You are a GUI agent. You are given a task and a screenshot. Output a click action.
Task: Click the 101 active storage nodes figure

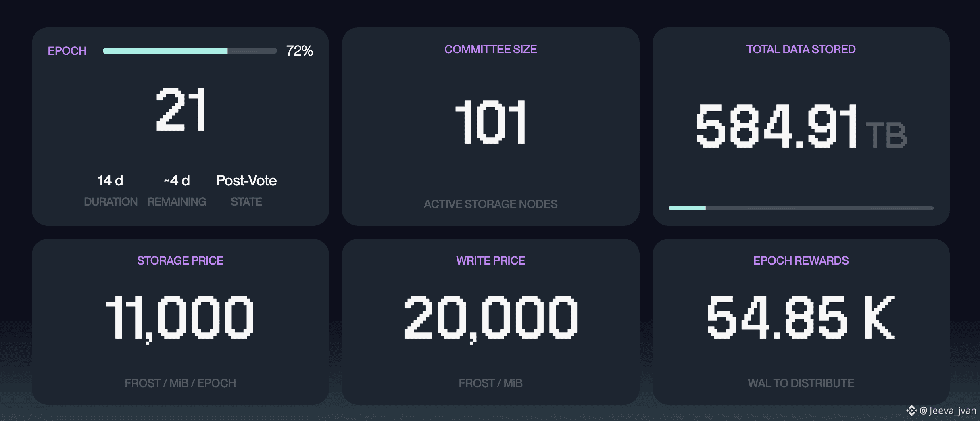pyautogui.click(x=491, y=122)
